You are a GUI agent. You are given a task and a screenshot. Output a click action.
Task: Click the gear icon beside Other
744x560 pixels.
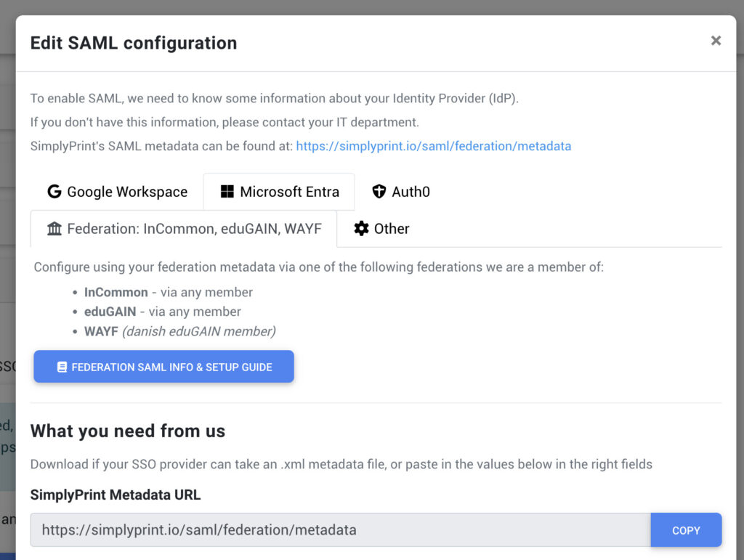coord(361,229)
